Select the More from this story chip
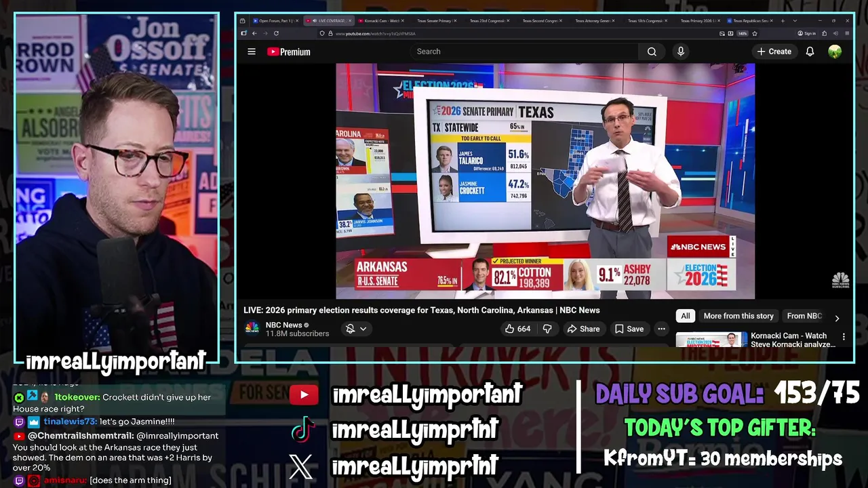The image size is (868, 488). pos(738,316)
